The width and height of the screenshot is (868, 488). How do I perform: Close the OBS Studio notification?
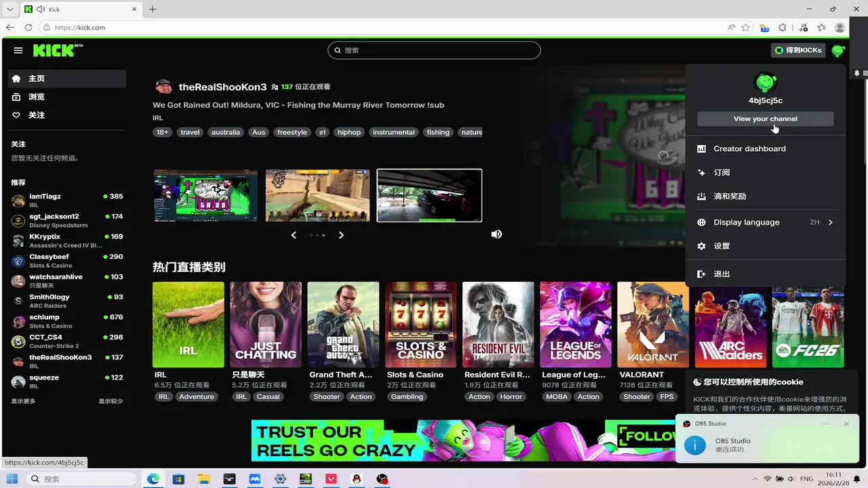click(846, 424)
